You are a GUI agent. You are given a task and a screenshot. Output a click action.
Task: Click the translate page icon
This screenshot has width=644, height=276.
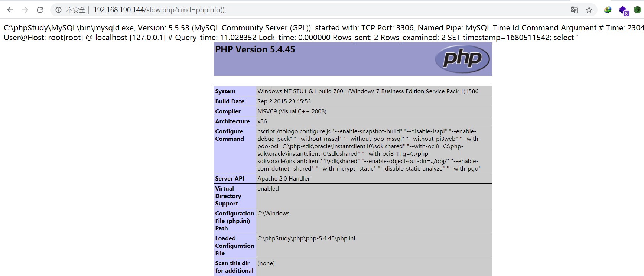pyautogui.click(x=574, y=10)
